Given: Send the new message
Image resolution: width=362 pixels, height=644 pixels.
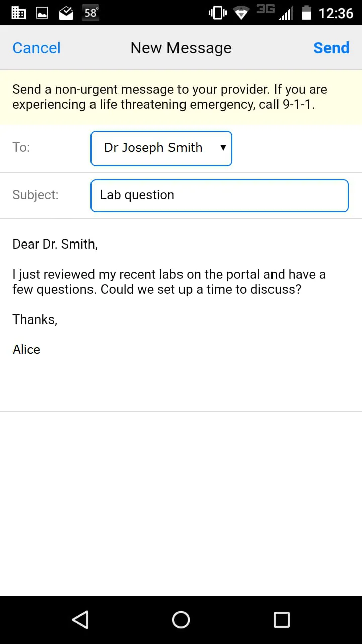Looking at the screenshot, I should [x=331, y=48].
